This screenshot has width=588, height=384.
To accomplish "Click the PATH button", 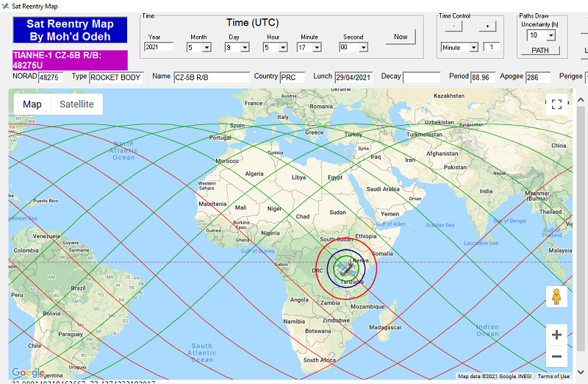I will point(540,50).
